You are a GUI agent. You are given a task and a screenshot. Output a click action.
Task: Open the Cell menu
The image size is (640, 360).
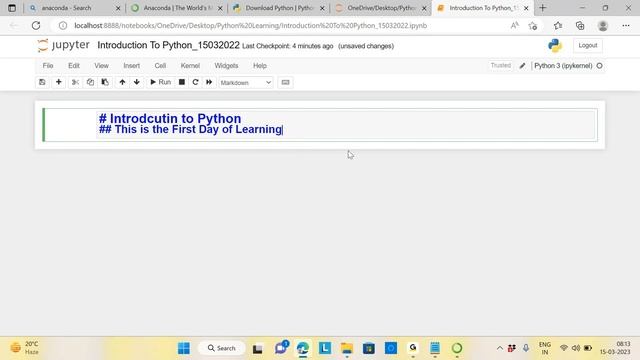[160, 66]
